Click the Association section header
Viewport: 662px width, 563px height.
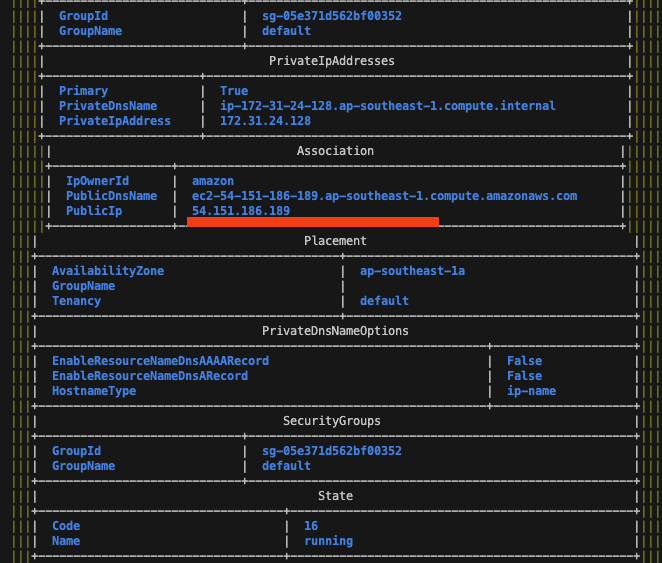[335, 151]
